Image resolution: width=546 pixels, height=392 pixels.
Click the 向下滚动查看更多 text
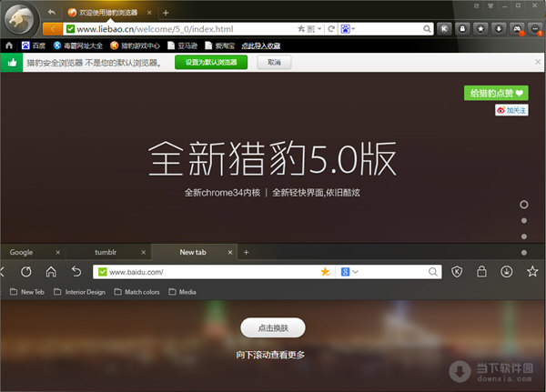tap(270, 355)
